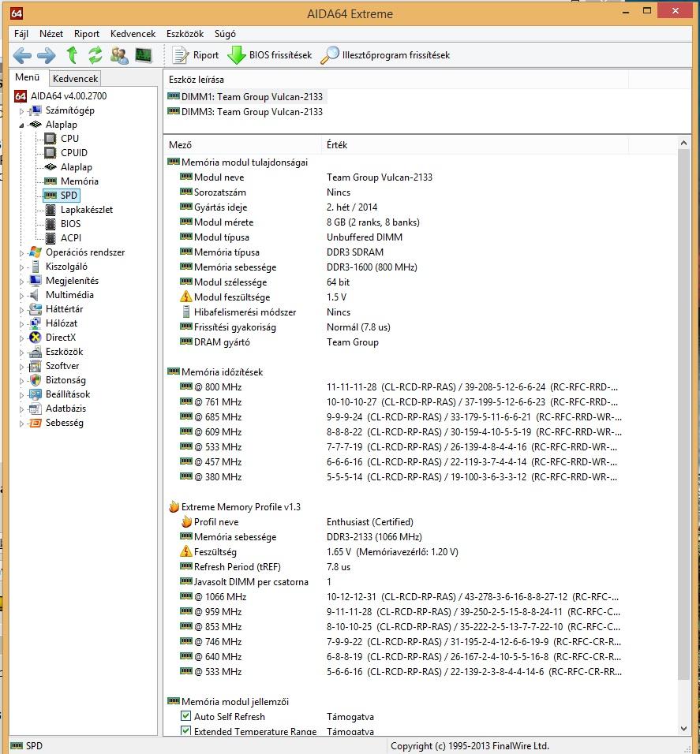Click the Extreme Memory Profile v1.3 header
This screenshot has height=754, width=700.
(x=234, y=507)
